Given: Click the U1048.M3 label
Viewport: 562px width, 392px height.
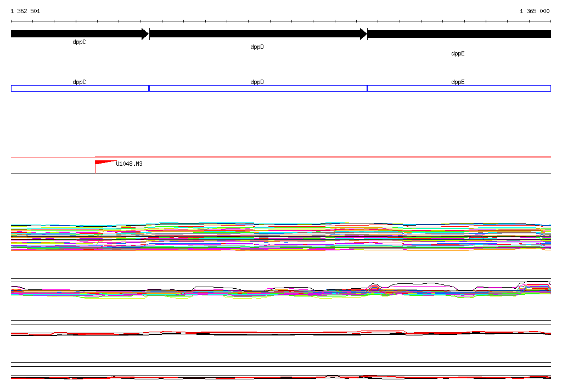Looking at the screenshot, I should click(x=129, y=164).
